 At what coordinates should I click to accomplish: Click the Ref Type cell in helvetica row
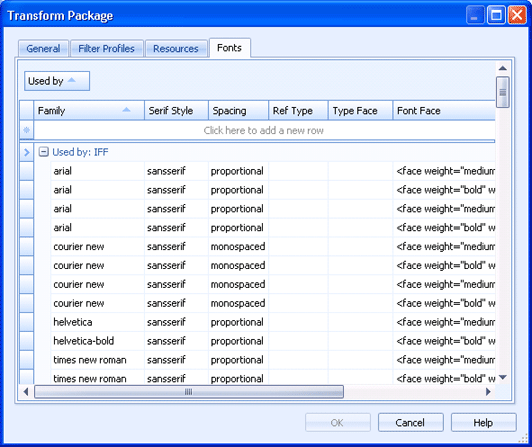tap(299, 322)
